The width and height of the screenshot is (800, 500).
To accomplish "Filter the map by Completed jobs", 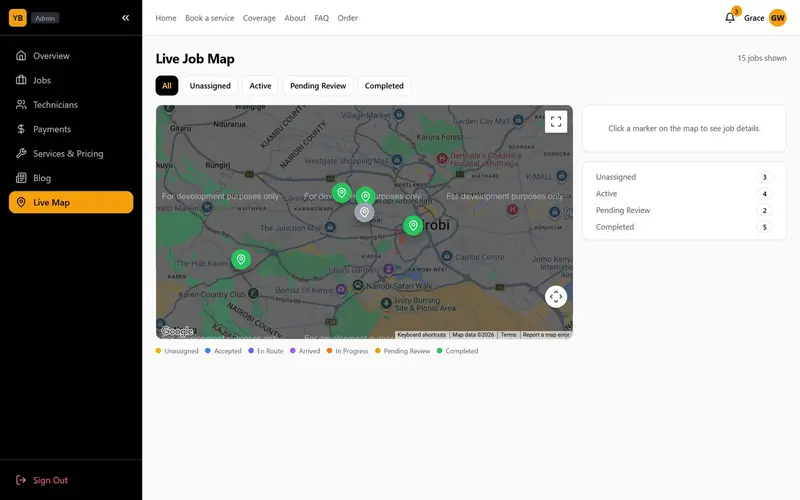I will pos(384,86).
